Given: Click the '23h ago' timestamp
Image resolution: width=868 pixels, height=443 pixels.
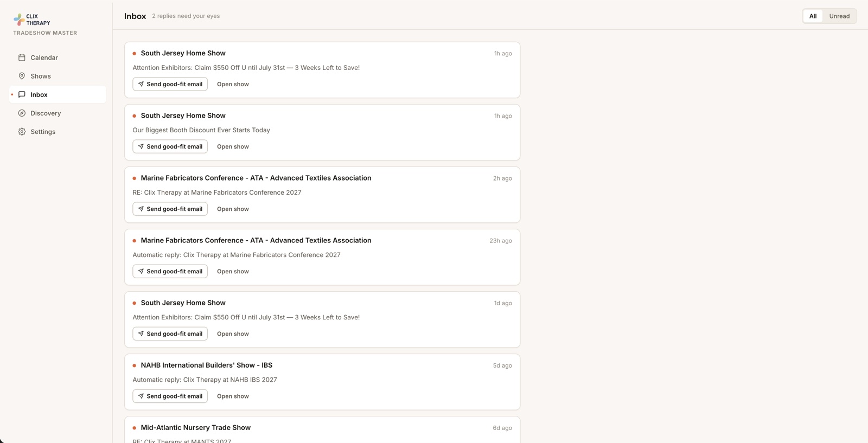Looking at the screenshot, I should click(501, 241).
